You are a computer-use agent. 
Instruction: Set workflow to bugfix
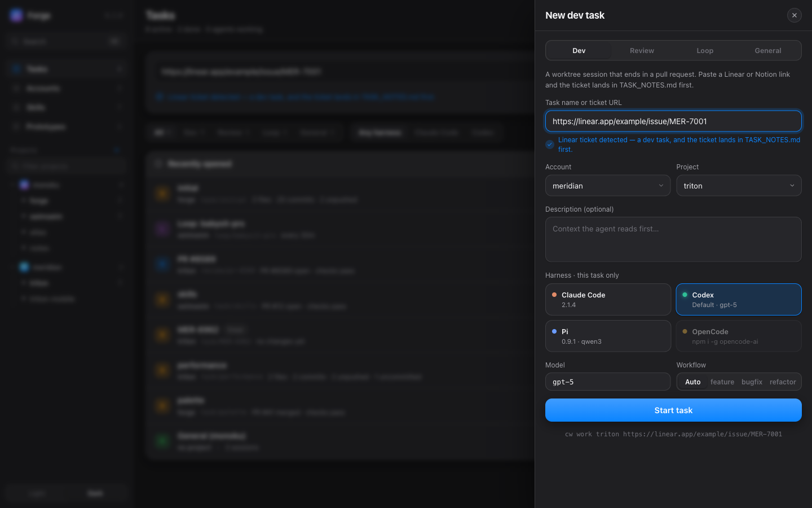point(752,382)
